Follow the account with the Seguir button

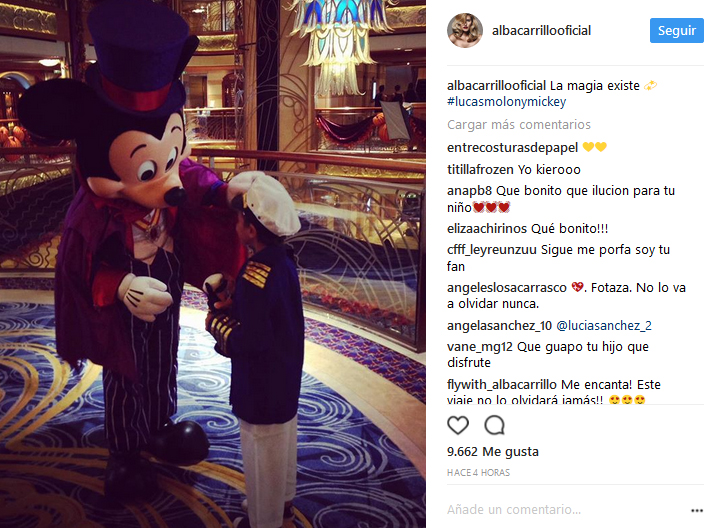pyautogui.click(x=676, y=31)
